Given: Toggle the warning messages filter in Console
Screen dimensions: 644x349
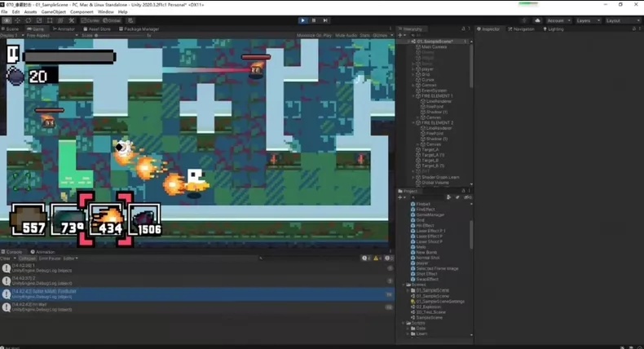Looking at the screenshot, I should pyautogui.click(x=377, y=258).
